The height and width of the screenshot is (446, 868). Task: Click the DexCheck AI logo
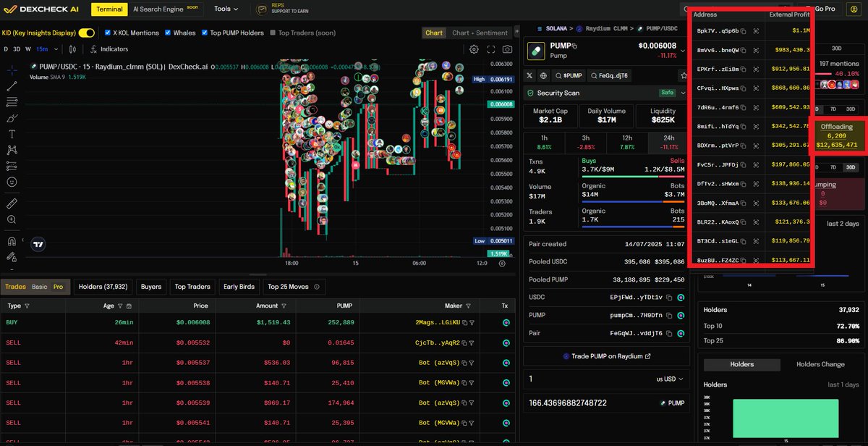[x=42, y=9]
